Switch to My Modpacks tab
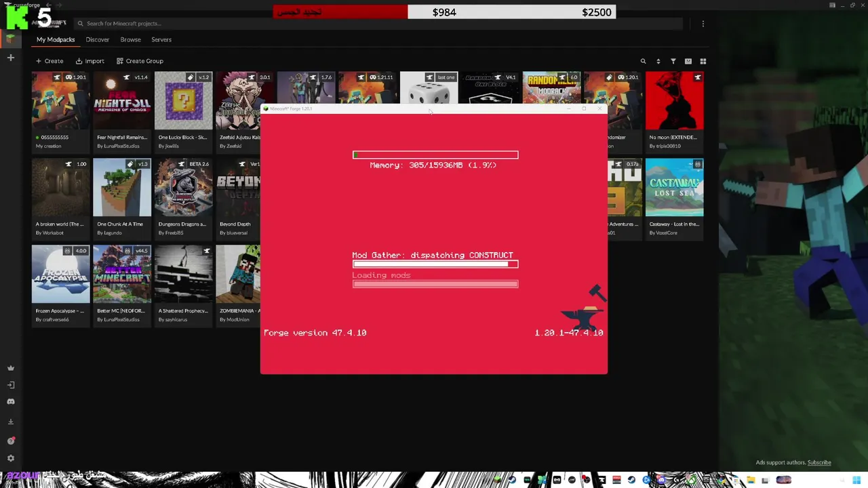Screen dimensions: 868x488 click(x=56, y=39)
